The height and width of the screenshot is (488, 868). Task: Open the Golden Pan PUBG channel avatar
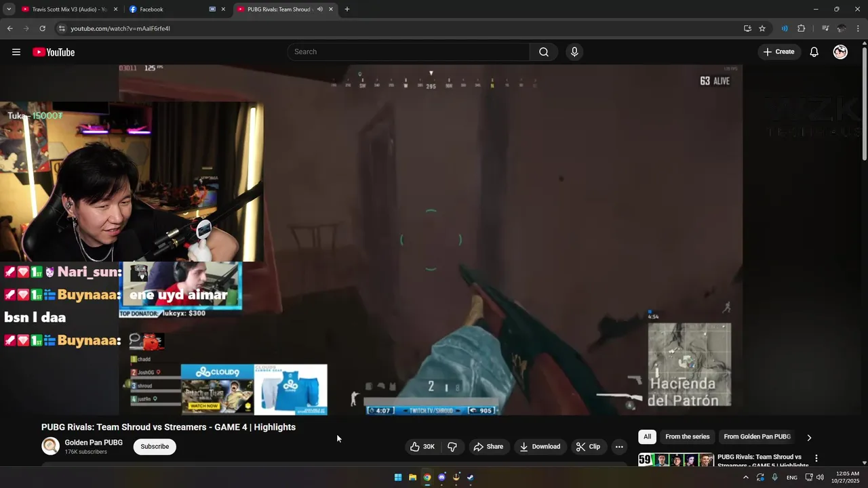click(x=50, y=446)
